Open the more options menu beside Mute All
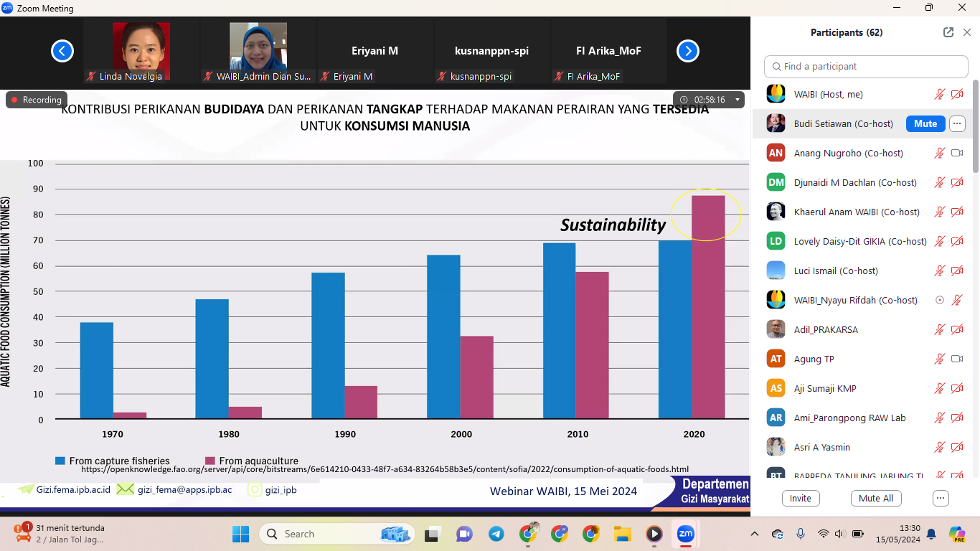 tap(941, 498)
